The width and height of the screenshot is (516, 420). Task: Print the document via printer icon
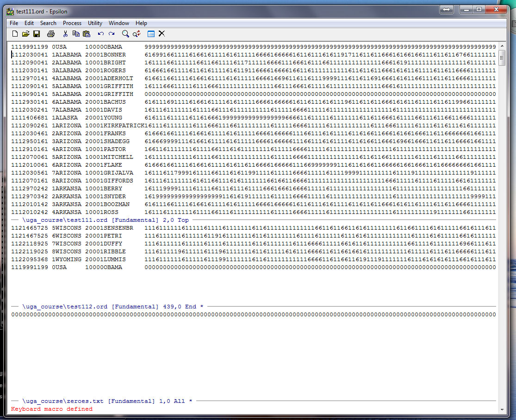pyautogui.click(x=51, y=34)
